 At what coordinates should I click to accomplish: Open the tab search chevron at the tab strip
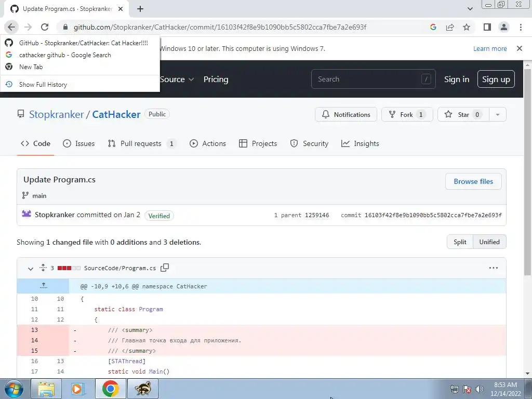470,9
